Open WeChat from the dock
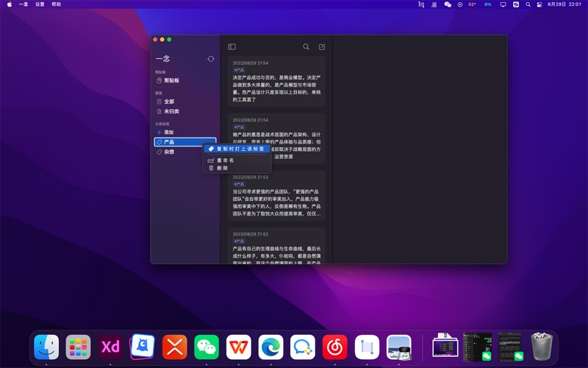 [x=207, y=347]
